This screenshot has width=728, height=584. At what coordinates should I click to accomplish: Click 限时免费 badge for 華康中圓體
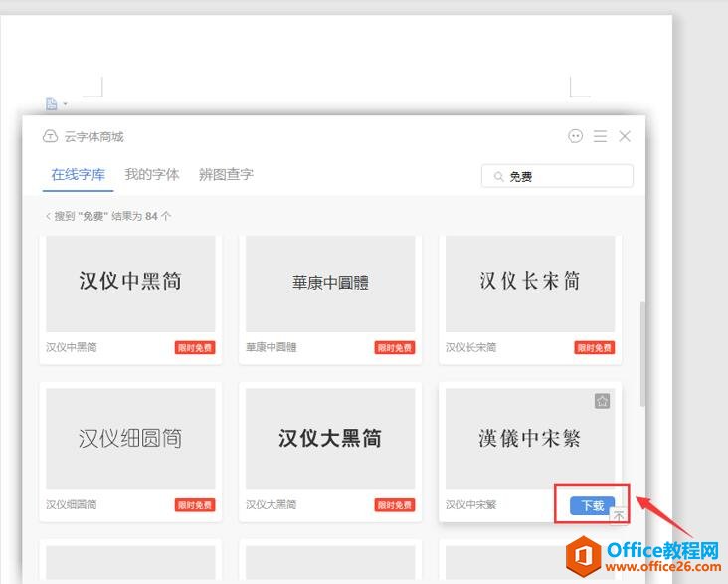(395, 347)
